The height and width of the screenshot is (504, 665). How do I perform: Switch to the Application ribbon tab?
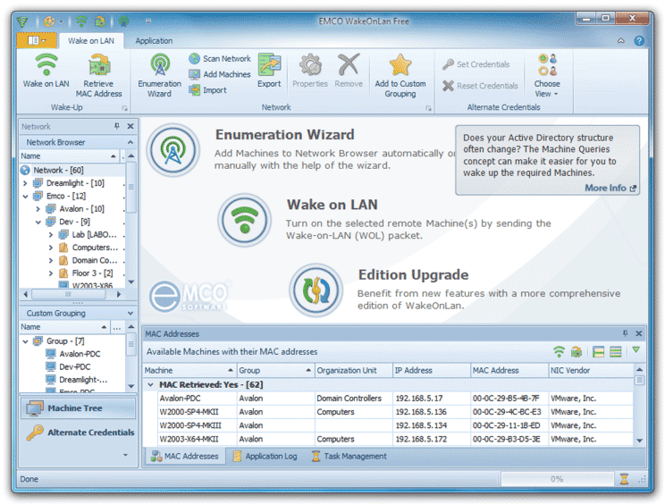(x=154, y=41)
